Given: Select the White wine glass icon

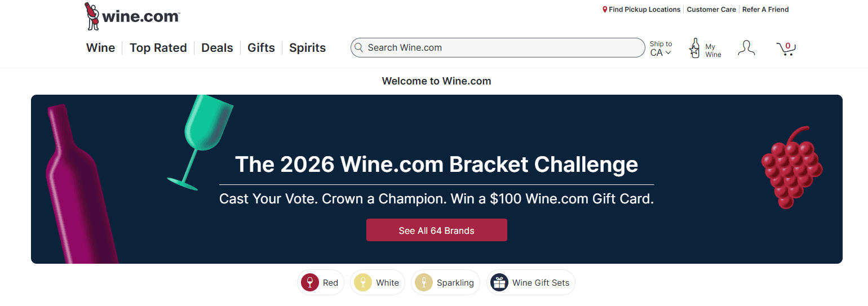Looking at the screenshot, I should point(363,282).
